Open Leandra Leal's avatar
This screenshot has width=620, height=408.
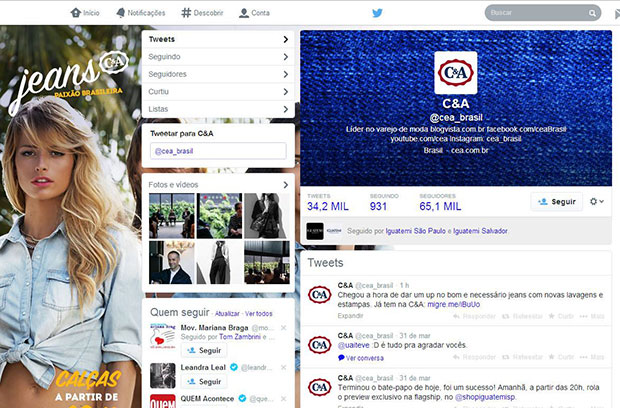point(163,376)
